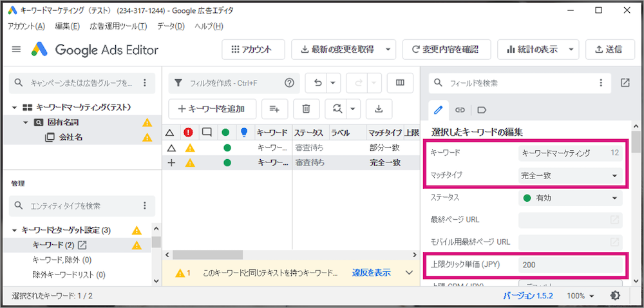644x308 pixels.
Task: Open アカウント(A) menu
Action: (26, 26)
